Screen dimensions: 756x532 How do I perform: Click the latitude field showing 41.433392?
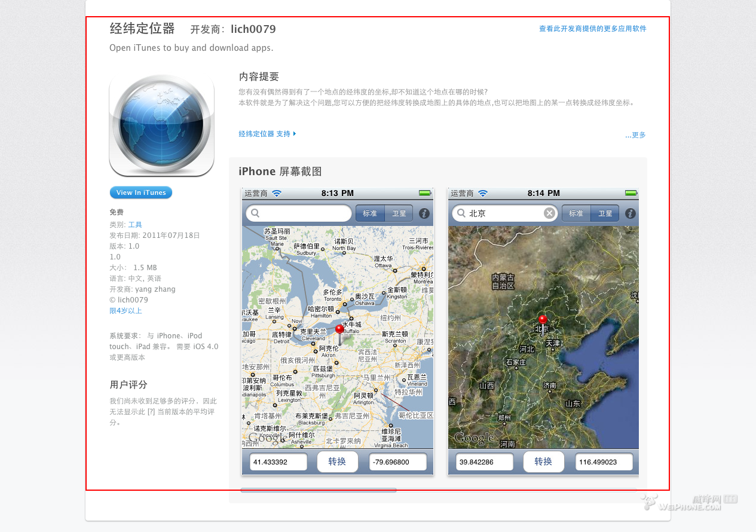(278, 462)
